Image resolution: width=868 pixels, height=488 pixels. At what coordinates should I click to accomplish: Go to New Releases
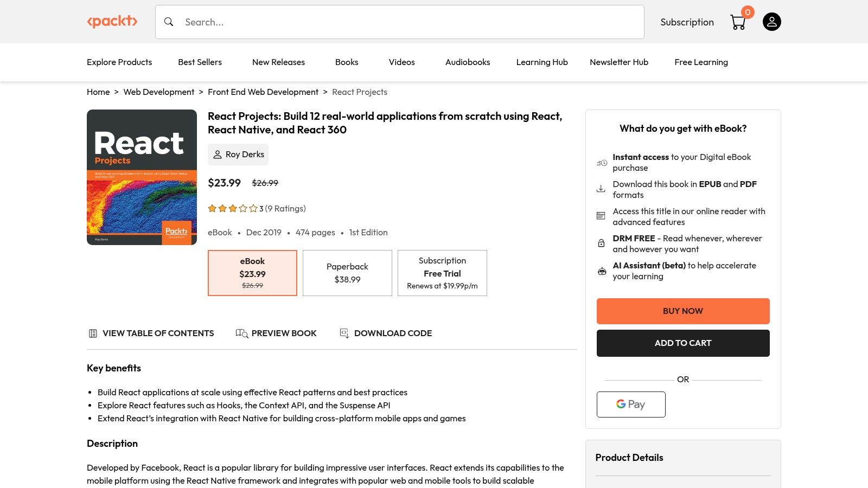coord(278,62)
